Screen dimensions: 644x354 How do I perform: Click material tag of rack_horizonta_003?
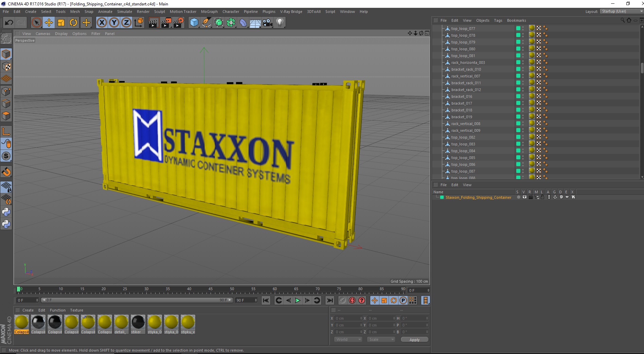click(532, 62)
